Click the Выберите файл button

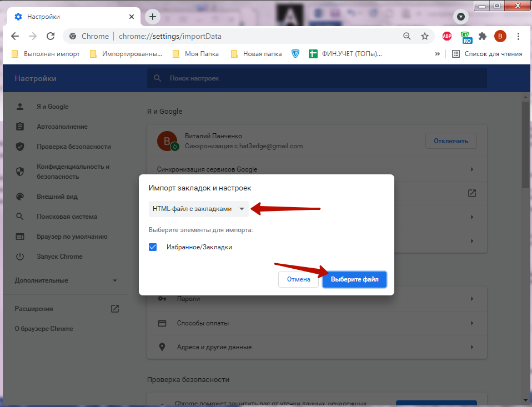354,279
